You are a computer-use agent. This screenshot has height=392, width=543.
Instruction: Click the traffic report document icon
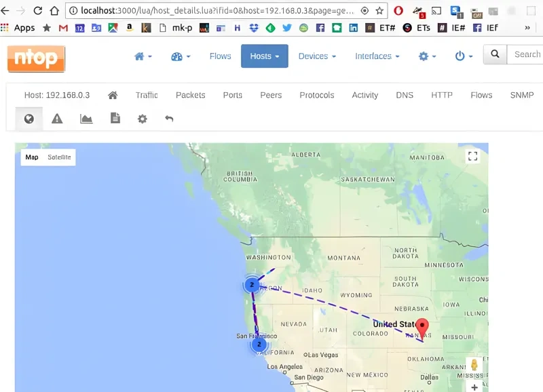pos(114,119)
